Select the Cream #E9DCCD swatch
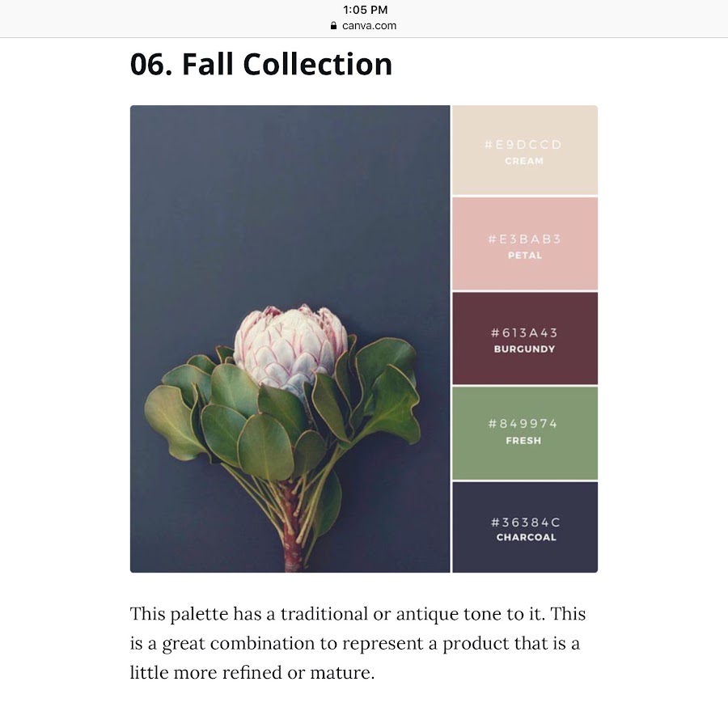The width and height of the screenshot is (728, 728). point(525,150)
